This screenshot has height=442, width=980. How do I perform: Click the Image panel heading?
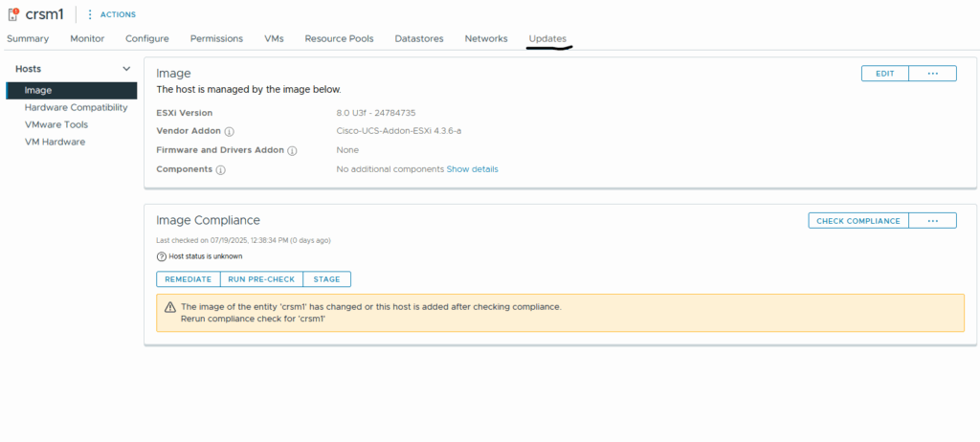pyautogui.click(x=173, y=74)
